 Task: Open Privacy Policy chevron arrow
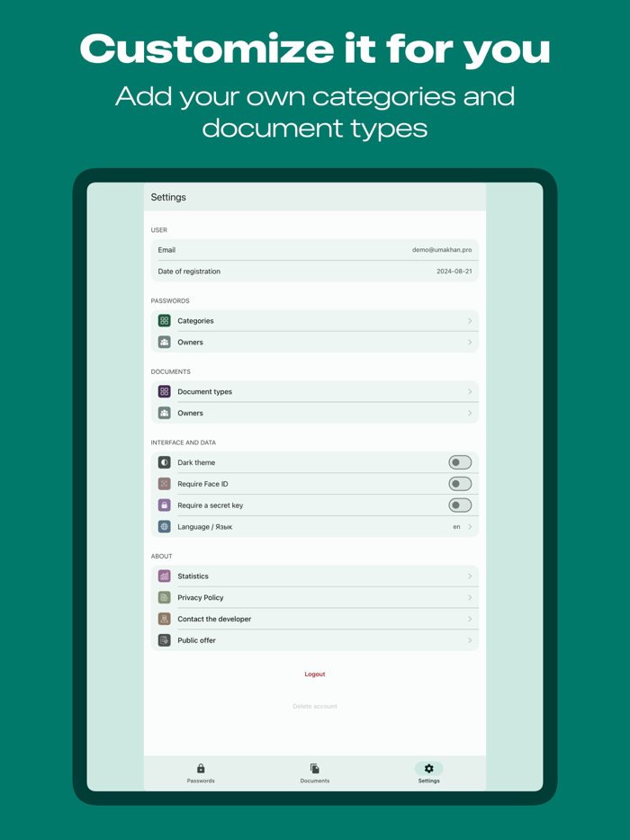(x=470, y=597)
